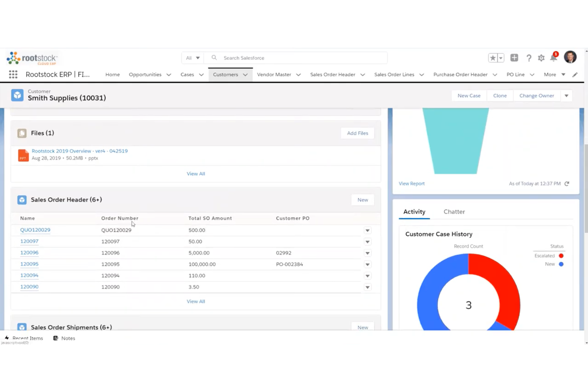Click the Search Salesforce input field
Screen dimensions: 588x392
click(296, 58)
